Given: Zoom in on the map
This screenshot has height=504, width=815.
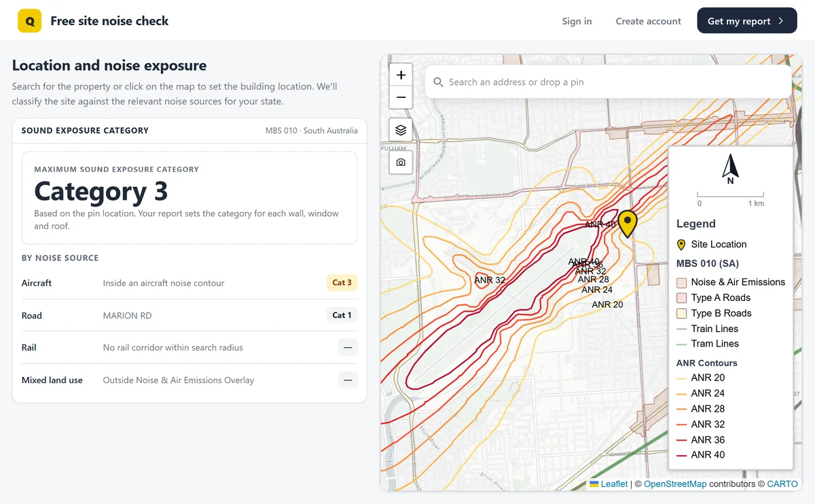Looking at the screenshot, I should 401,75.
